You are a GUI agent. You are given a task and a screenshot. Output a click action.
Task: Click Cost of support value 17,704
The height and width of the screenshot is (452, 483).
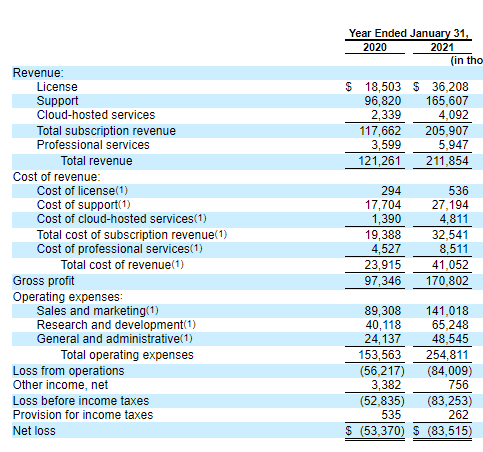click(383, 205)
